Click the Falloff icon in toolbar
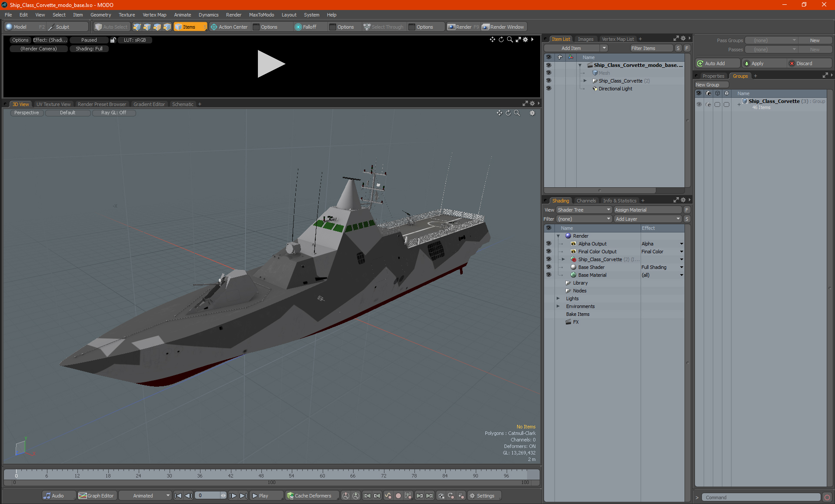The image size is (835, 504). [x=298, y=27]
